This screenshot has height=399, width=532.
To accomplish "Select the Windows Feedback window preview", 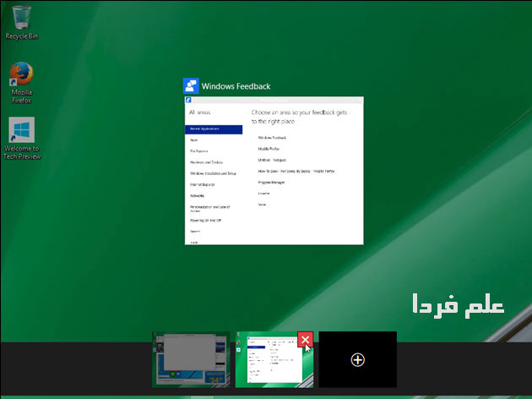I will (274, 172).
